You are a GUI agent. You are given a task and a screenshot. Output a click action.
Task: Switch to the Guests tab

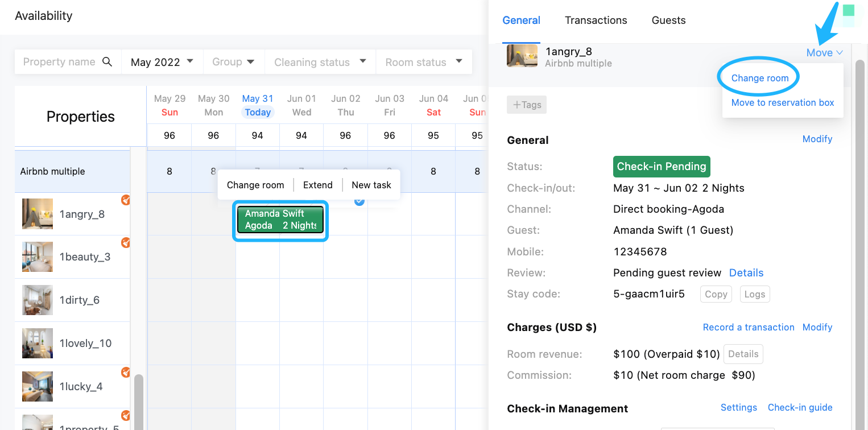point(668,20)
